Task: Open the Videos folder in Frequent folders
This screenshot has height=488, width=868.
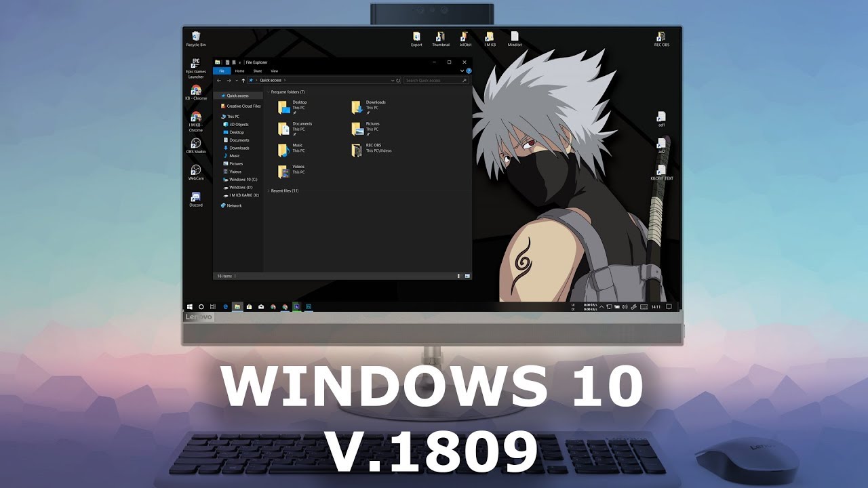Action: [x=292, y=171]
